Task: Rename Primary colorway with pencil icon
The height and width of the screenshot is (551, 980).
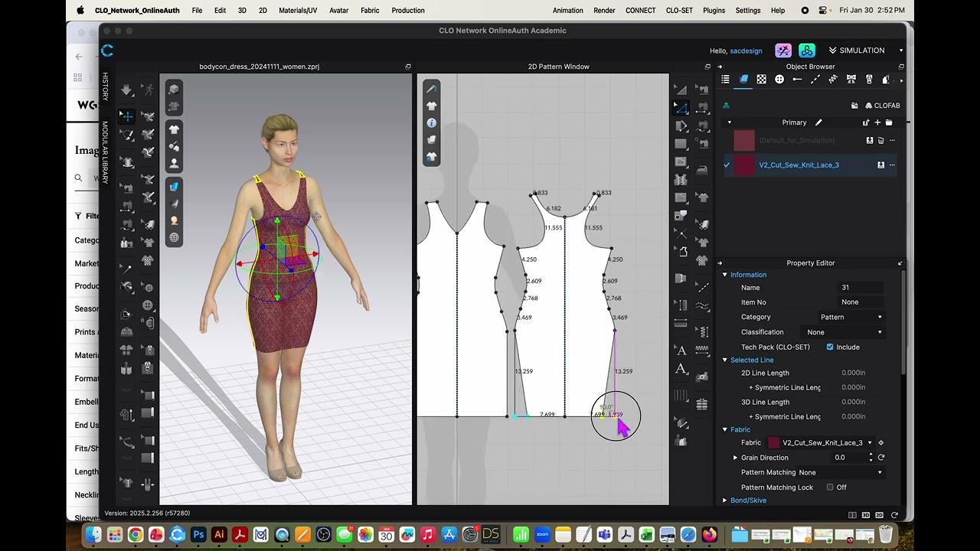Action: (x=818, y=122)
